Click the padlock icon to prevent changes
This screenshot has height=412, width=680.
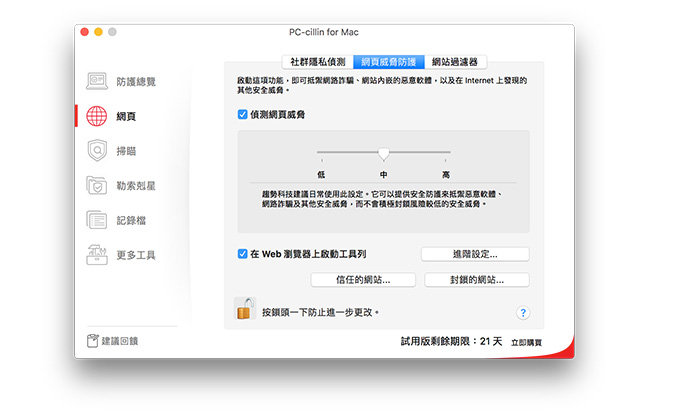point(243,310)
